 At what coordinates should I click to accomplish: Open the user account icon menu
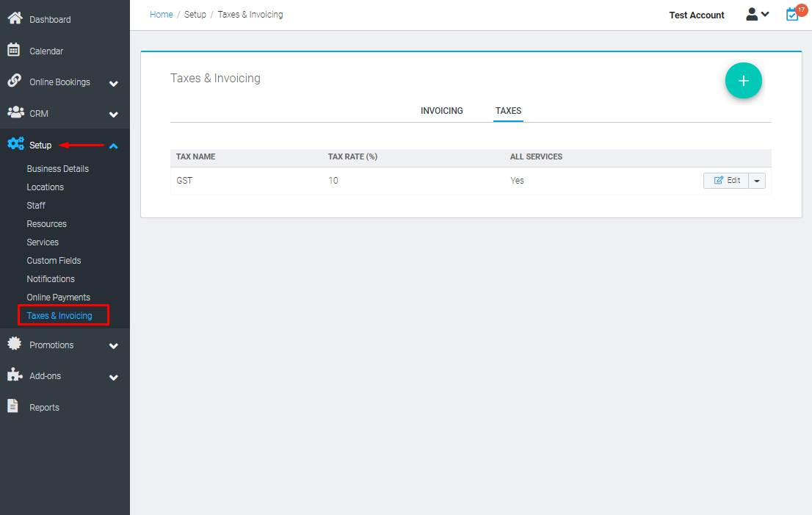pyautogui.click(x=752, y=13)
